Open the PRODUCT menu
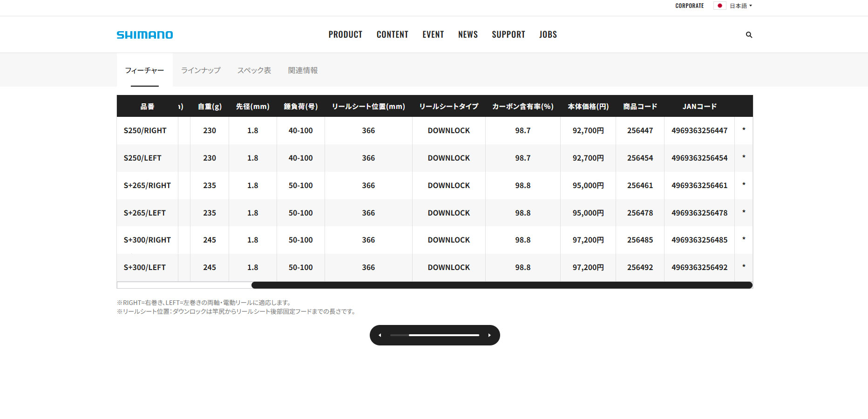868x419 pixels. click(x=346, y=34)
